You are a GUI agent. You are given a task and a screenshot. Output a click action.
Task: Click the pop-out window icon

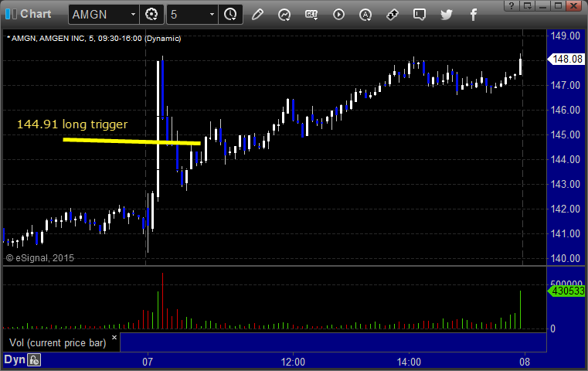(528, 5)
